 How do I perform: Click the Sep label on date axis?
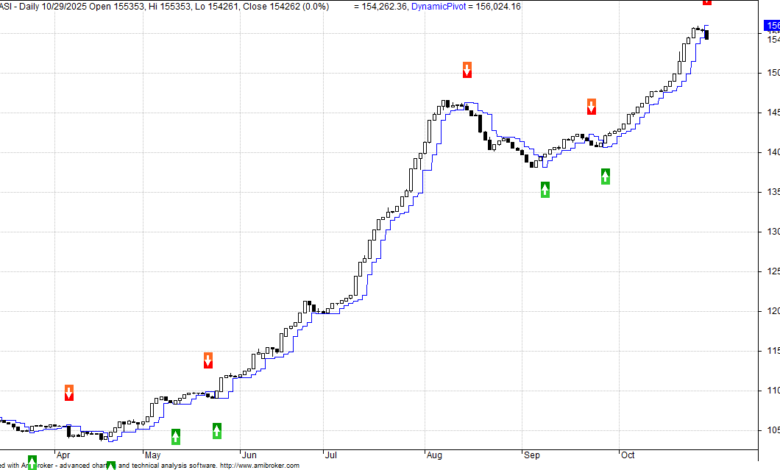tap(531, 454)
